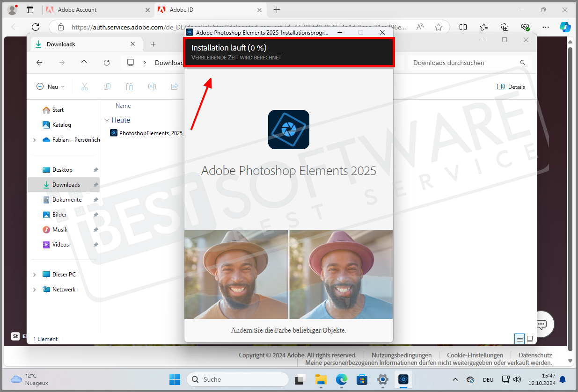Screen dimensions: 578x392
Task: Select the PhotoshopElements_2025 file
Action: click(x=146, y=133)
